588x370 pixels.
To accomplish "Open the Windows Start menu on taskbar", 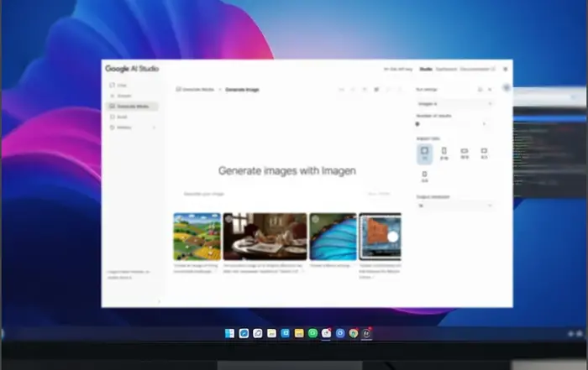I will point(229,333).
